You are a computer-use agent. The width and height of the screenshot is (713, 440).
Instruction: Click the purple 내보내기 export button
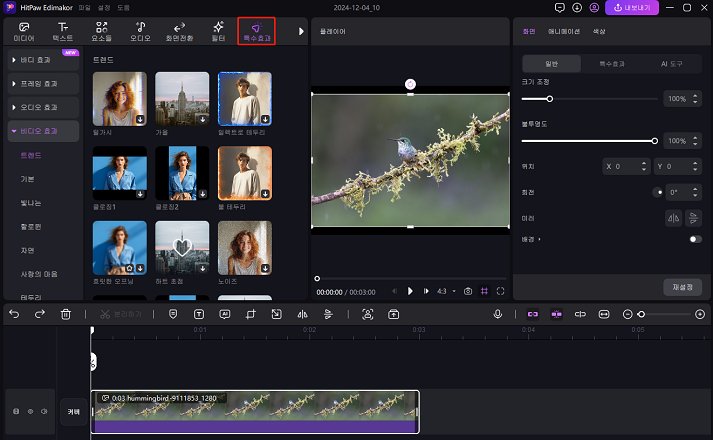click(x=632, y=8)
